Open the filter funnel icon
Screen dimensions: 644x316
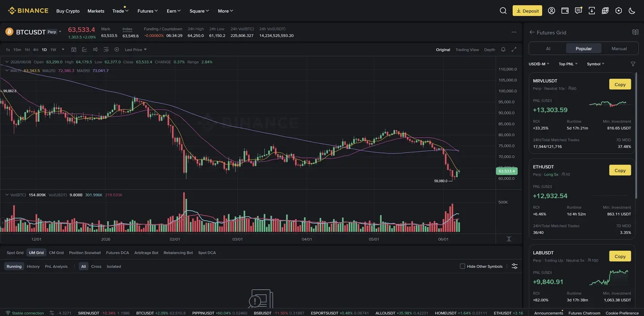click(633, 64)
